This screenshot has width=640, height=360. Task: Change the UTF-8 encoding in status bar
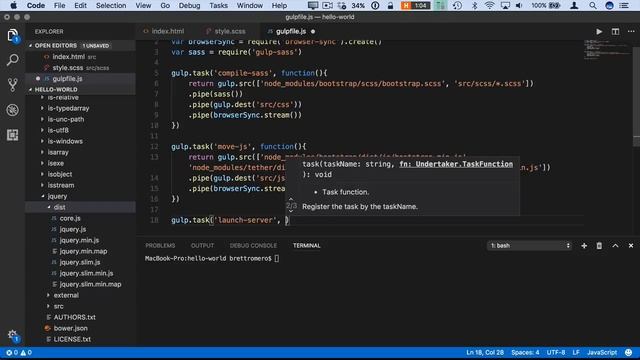tap(556, 353)
